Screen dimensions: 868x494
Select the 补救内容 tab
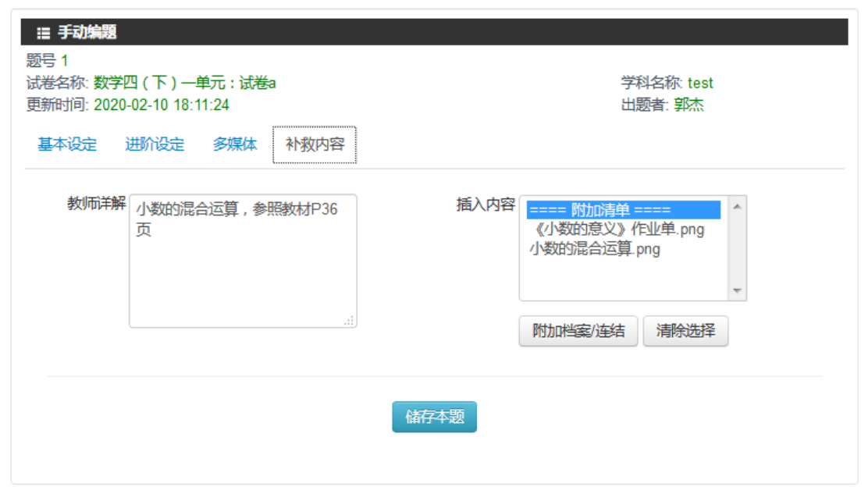pos(315,145)
